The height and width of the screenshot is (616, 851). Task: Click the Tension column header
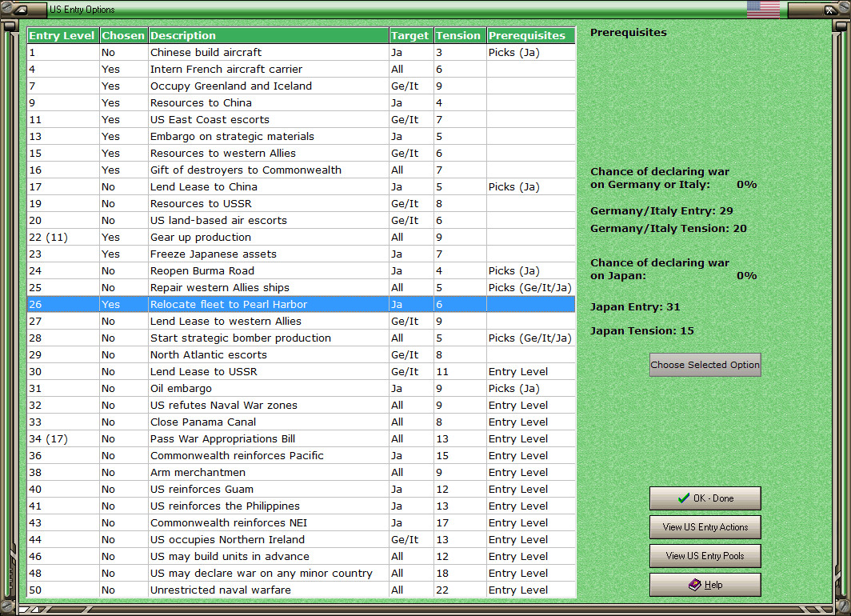tap(460, 35)
